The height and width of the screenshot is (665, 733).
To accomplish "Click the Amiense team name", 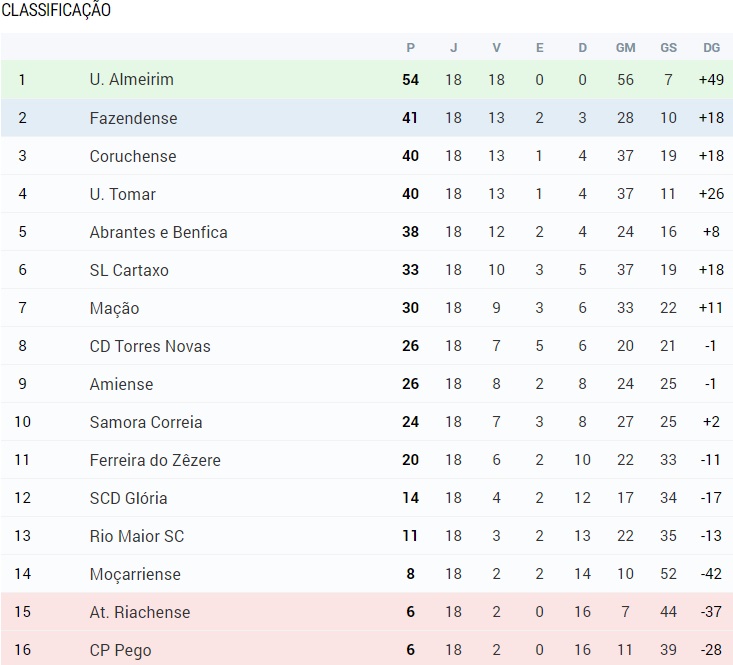I will pyautogui.click(x=122, y=384).
